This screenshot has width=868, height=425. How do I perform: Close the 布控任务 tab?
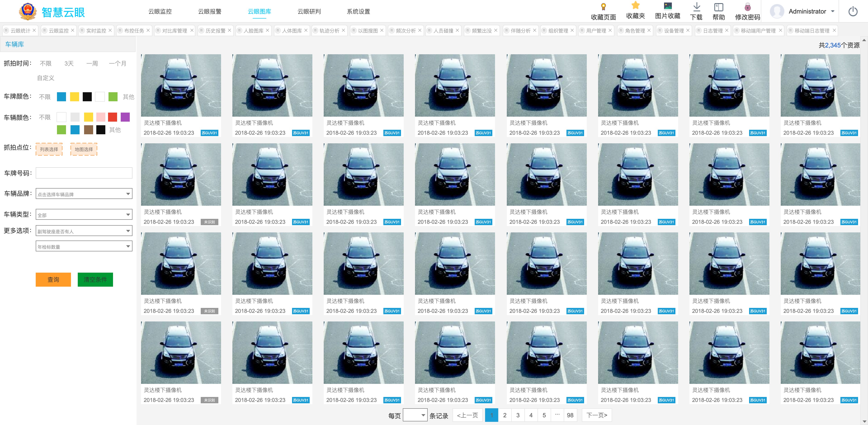pyautogui.click(x=148, y=30)
